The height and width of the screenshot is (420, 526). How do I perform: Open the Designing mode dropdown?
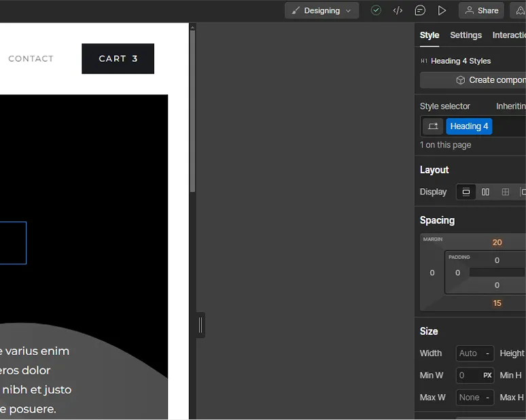tap(321, 11)
